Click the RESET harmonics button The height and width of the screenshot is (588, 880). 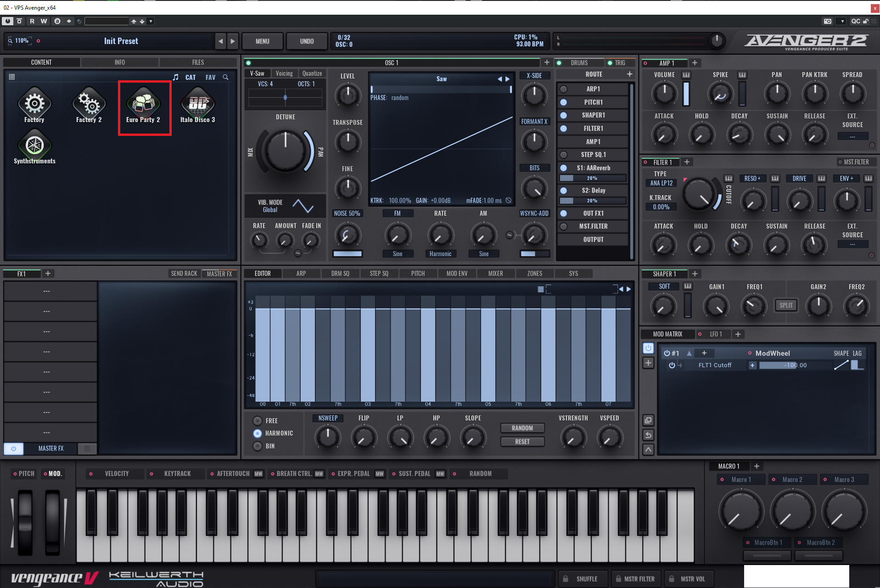[522, 442]
